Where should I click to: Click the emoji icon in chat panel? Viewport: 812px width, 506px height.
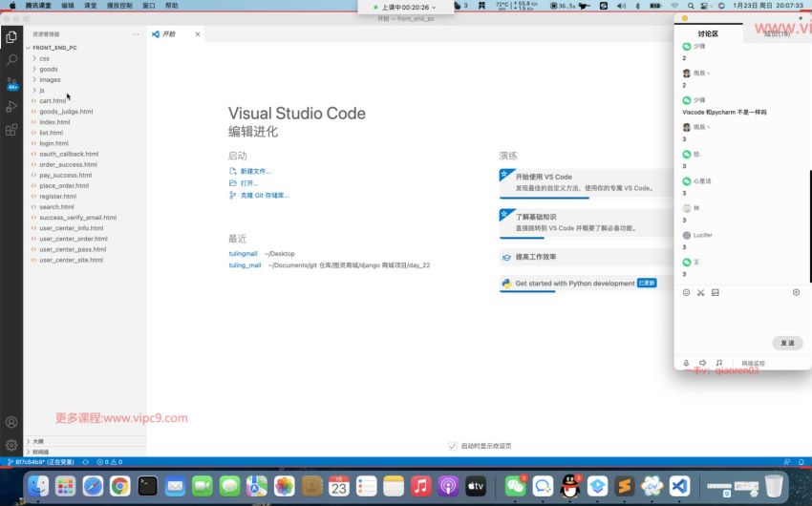tap(686, 293)
